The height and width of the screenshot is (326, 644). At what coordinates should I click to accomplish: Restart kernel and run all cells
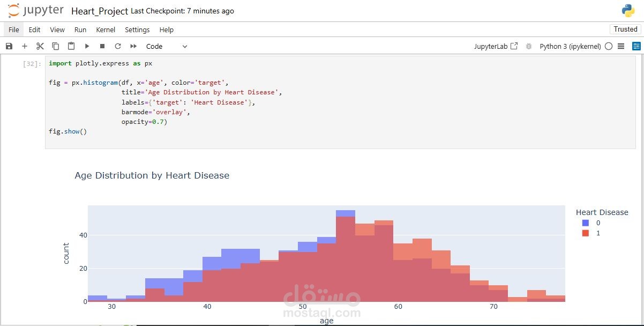[x=133, y=46]
